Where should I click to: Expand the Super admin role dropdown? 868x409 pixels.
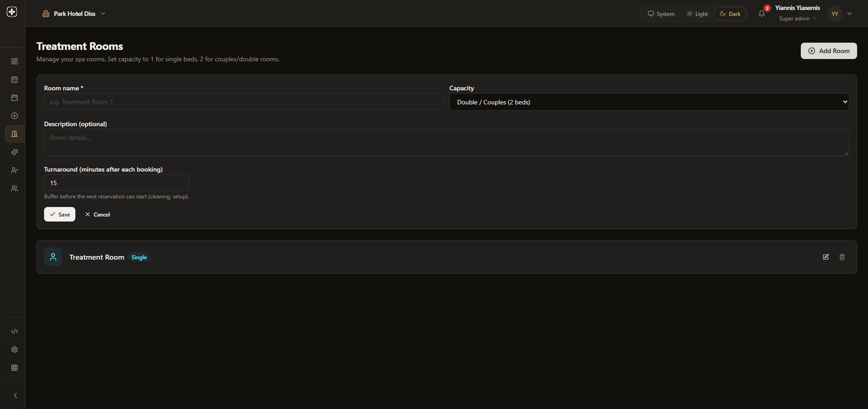click(x=798, y=19)
